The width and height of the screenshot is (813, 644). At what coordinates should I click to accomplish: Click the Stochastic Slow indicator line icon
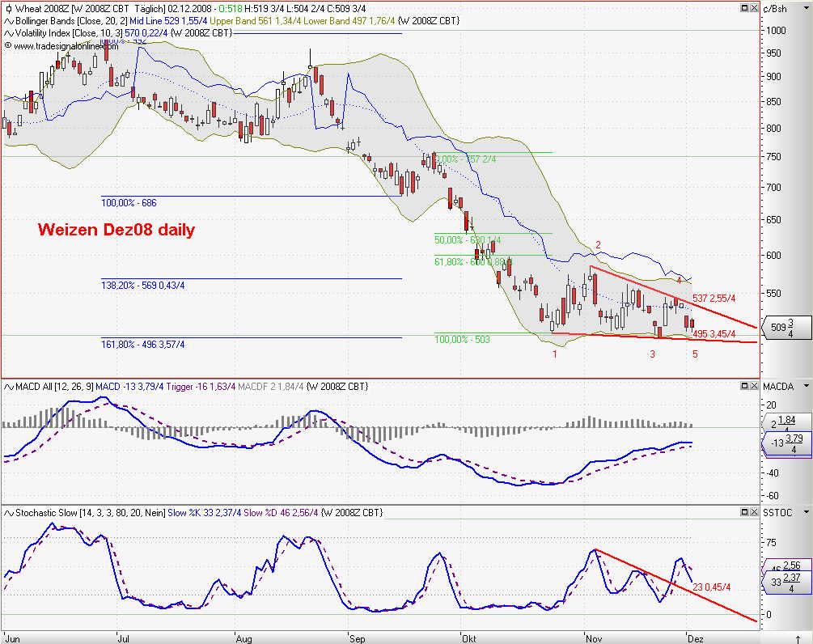point(9,513)
